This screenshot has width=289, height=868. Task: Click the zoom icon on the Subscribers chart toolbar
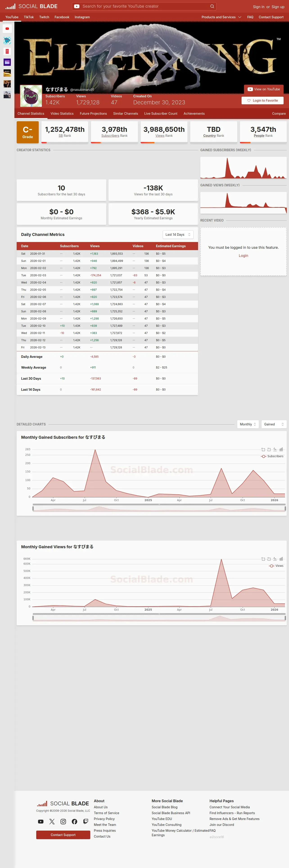263,450
